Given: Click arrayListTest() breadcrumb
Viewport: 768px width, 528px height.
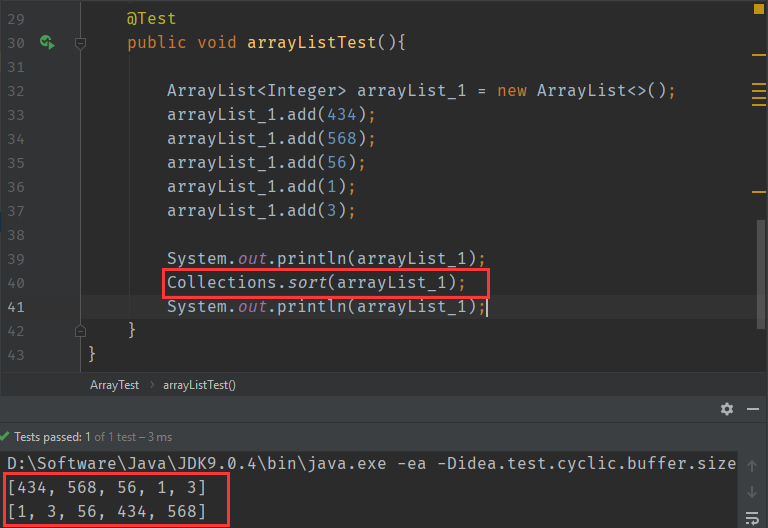Looking at the screenshot, I should point(199,385).
